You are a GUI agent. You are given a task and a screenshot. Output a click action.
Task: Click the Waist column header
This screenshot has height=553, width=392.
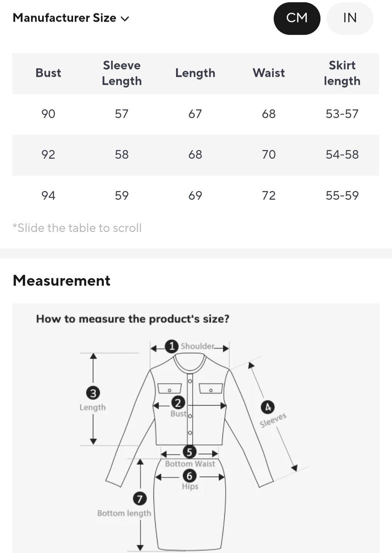269,73
